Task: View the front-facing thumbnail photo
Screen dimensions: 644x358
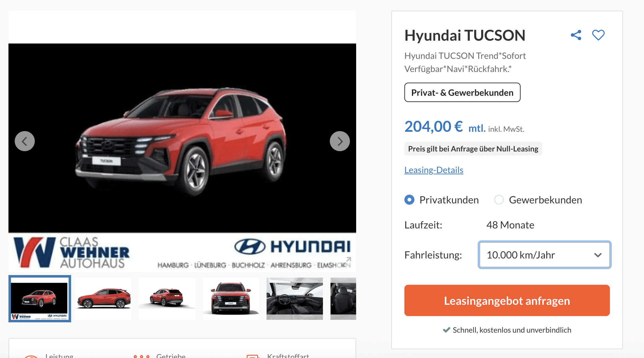Action: point(231,299)
